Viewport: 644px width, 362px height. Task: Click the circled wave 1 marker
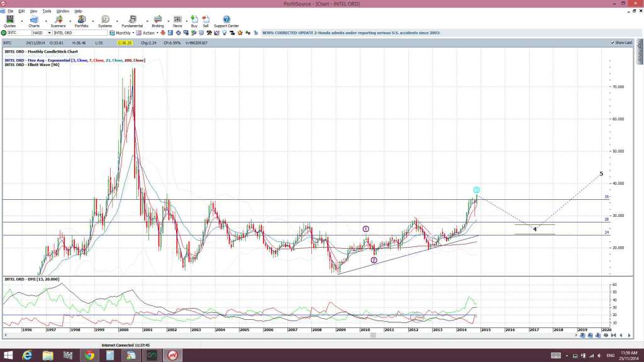pyautogui.click(x=365, y=229)
